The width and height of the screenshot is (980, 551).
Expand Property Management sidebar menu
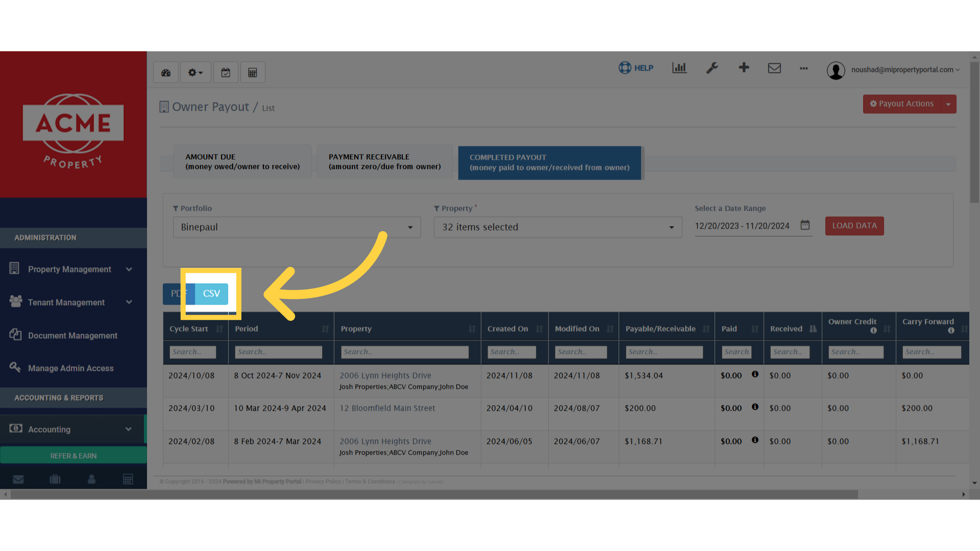[x=73, y=269]
